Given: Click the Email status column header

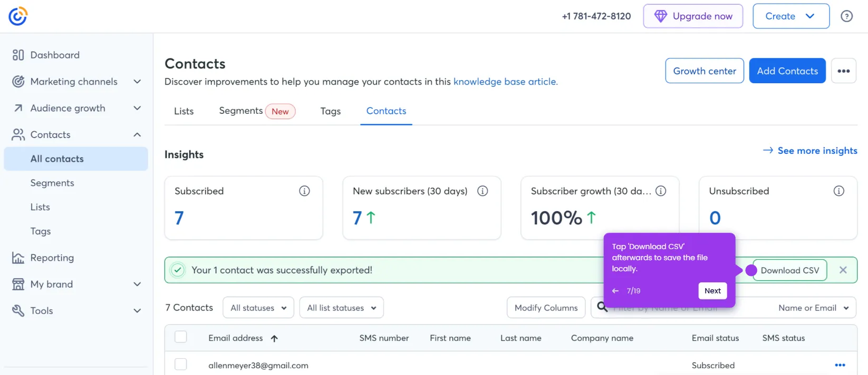Looking at the screenshot, I should coord(715,338).
